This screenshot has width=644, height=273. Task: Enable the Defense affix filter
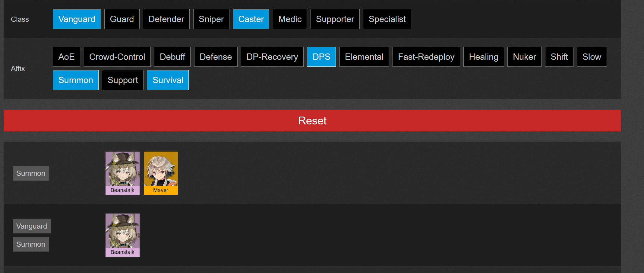216,57
